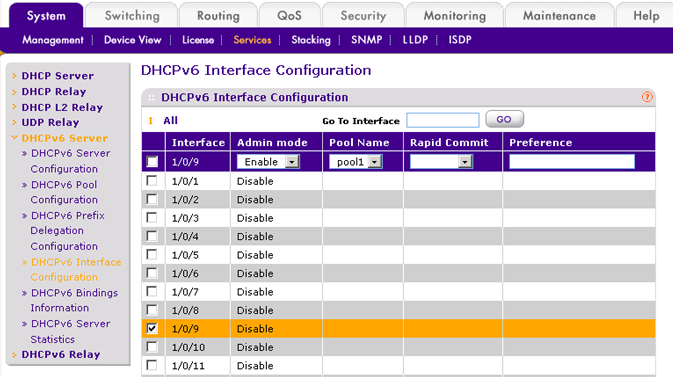Open the Admin mode Enable dropdown
This screenshot has width=673, height=377.
[x=268, y=162]
